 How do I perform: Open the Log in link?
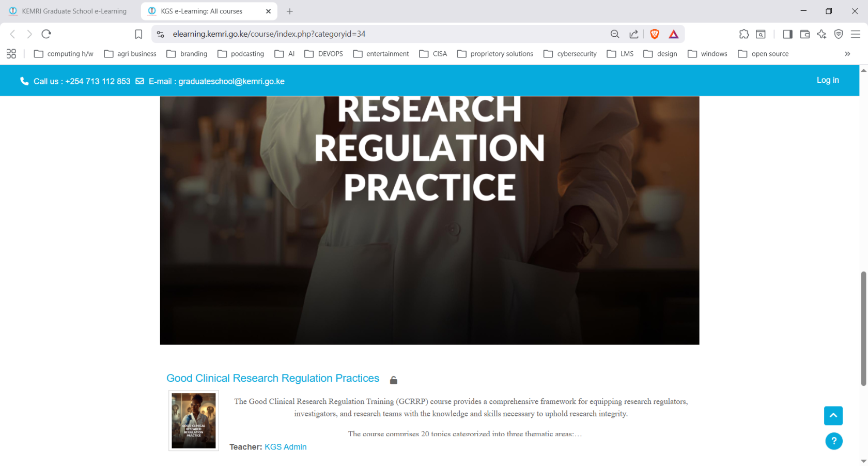coord(828,80)
